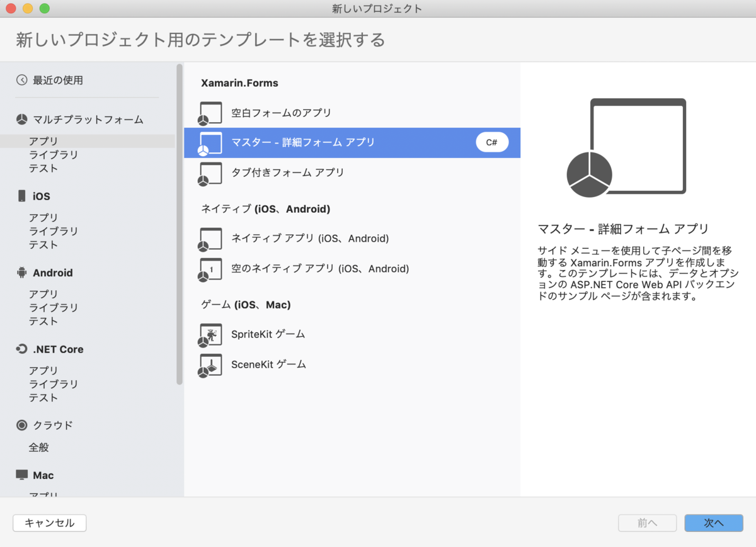The image size is (756, 547).
Task: Click the キャンセル button
Action: coord(49,522)
